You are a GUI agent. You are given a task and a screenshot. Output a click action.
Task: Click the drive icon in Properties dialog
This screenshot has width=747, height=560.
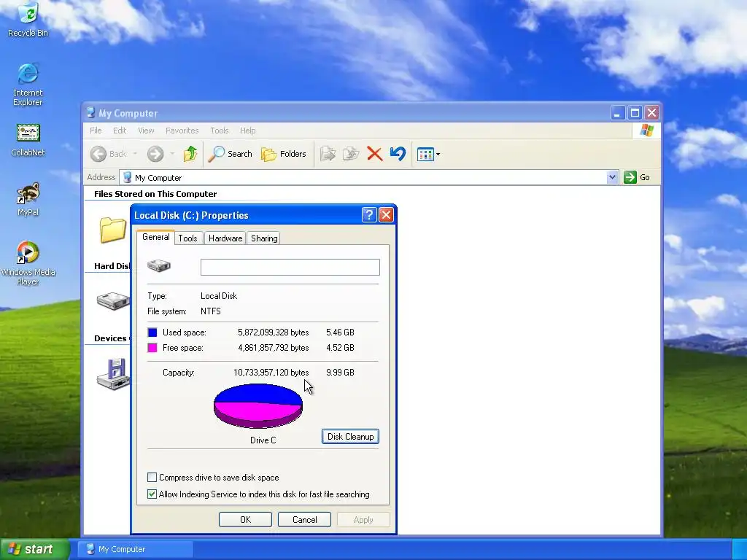(x=159, y=265)
